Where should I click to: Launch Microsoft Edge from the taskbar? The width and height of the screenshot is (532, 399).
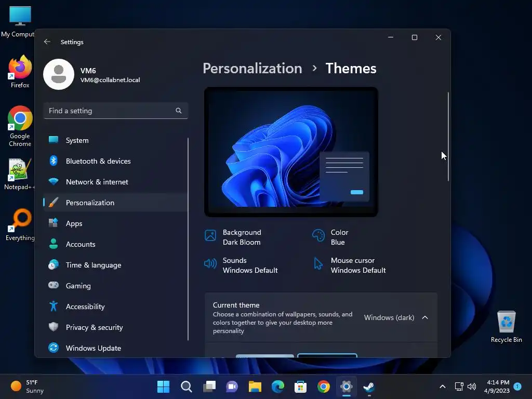pos(278,387)
